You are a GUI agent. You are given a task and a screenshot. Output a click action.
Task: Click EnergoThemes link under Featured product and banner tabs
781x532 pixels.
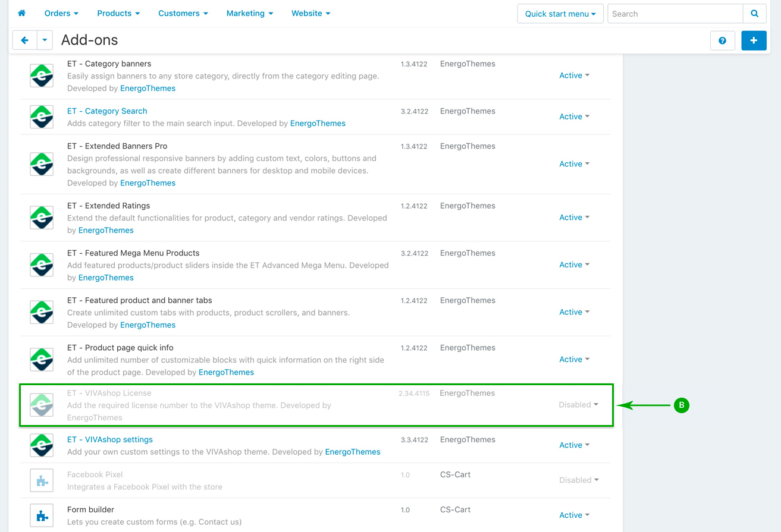(148, 325)
